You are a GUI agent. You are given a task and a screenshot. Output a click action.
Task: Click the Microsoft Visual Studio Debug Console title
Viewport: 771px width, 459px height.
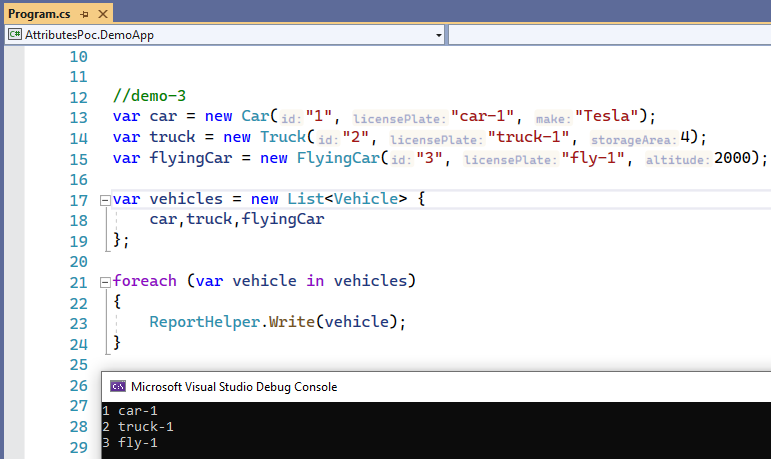(x=234, y=387)
